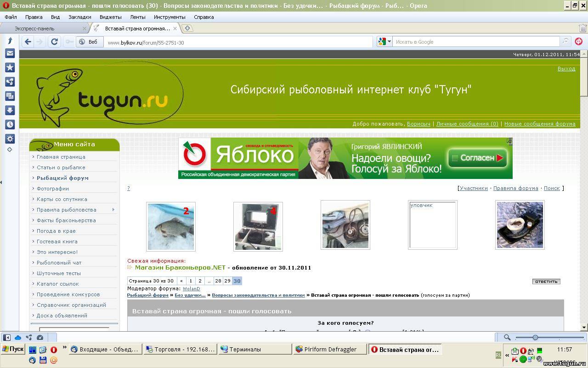The width and height of the screenshot is (588, 368).
Task: Open the search engine Google dropdown
Action: pyautogui.click(x=384, y=42)
